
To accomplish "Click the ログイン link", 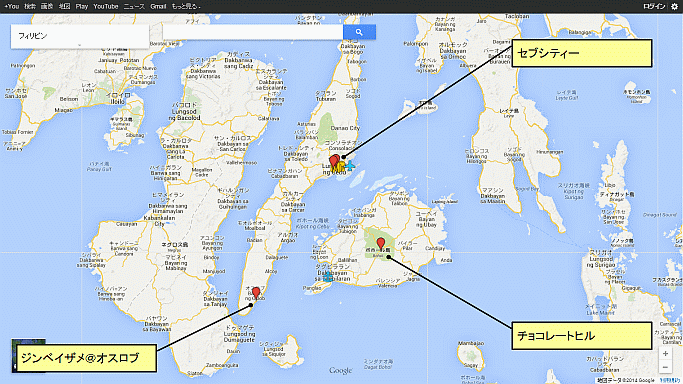I will [x=654, y=7].
